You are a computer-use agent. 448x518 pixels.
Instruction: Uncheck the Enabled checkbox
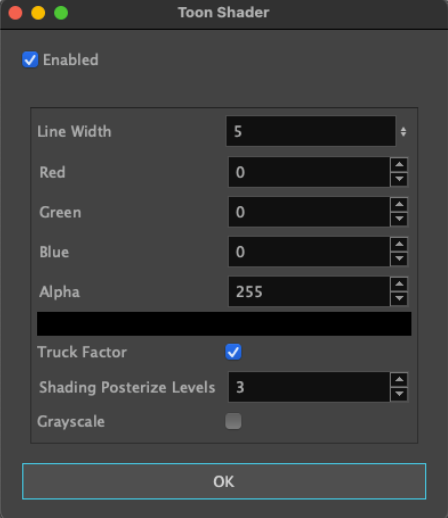point(30,60)
